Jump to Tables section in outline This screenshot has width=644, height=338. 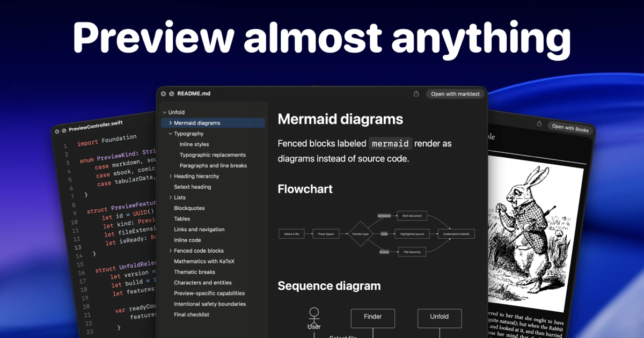click(x=182, y=219)
